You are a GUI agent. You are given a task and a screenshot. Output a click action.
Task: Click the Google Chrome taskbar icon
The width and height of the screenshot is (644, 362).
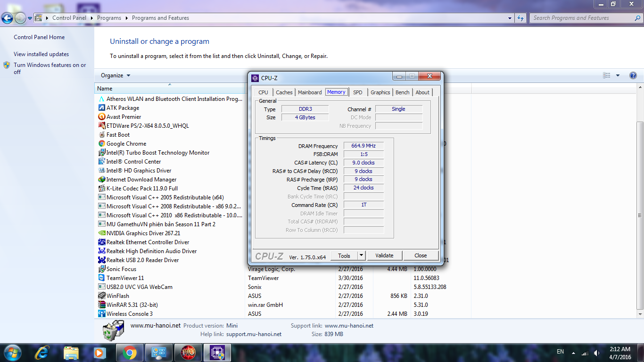click(x=130, y=352)
